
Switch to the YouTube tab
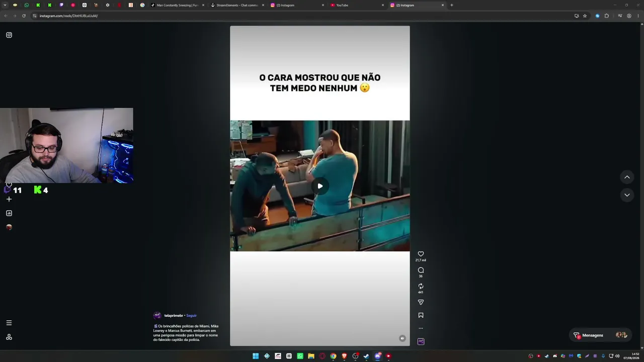coord(357,5)
